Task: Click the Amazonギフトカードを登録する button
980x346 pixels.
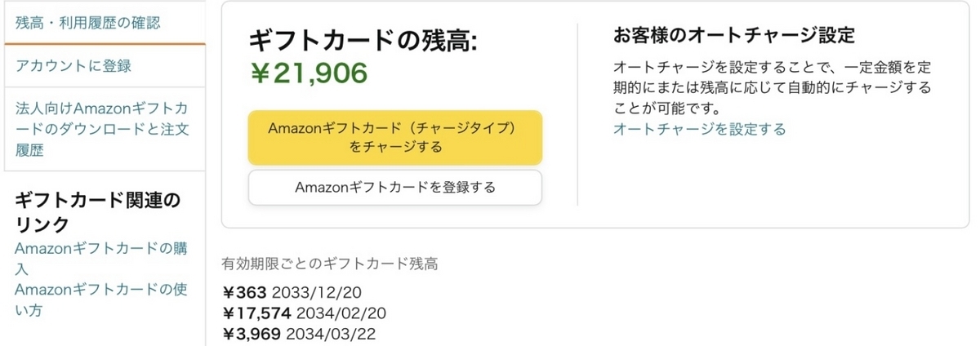Action: pyautogui.click(x=395, y=188)
